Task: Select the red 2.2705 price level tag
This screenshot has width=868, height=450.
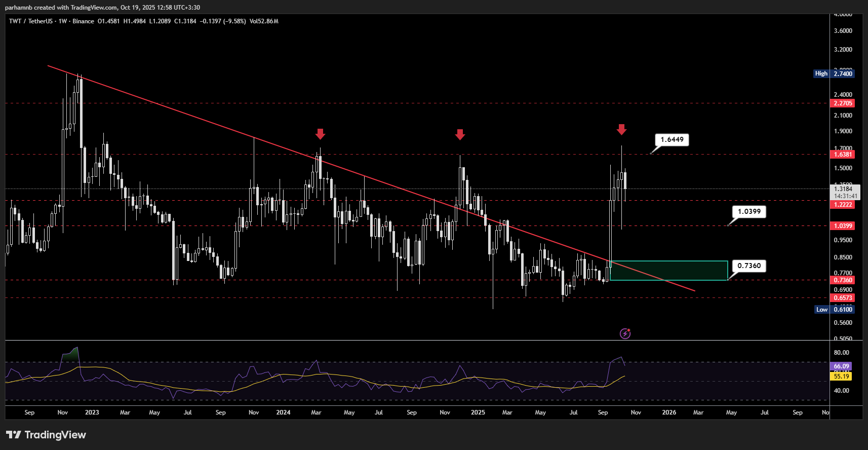Action: pyautogui.click(x=843, y=103)
